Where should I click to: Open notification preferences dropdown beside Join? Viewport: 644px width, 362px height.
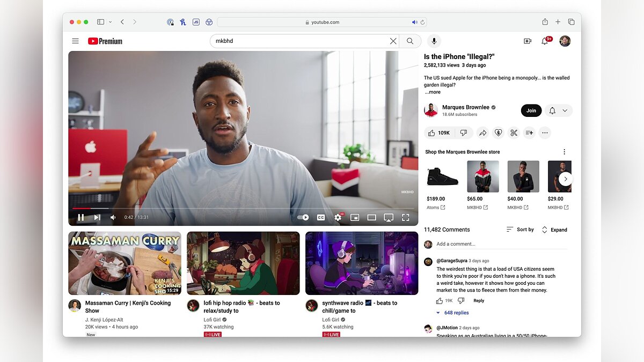[x=559, y=110]
